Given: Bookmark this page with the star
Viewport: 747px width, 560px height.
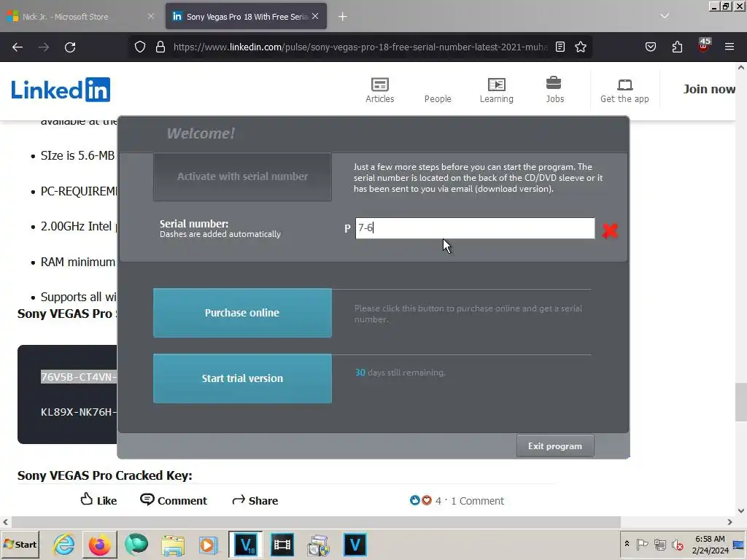Looking at the screenshot, I should point(580,47).
